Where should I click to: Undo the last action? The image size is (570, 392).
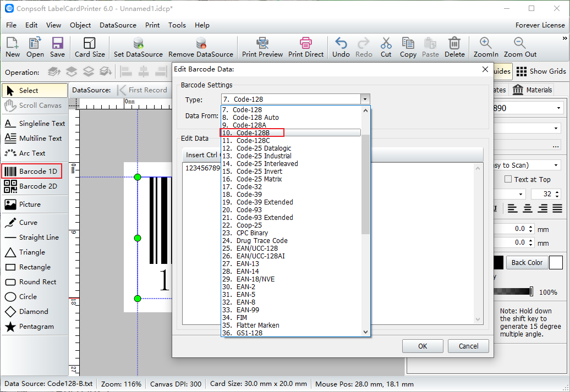coord(341,47)
